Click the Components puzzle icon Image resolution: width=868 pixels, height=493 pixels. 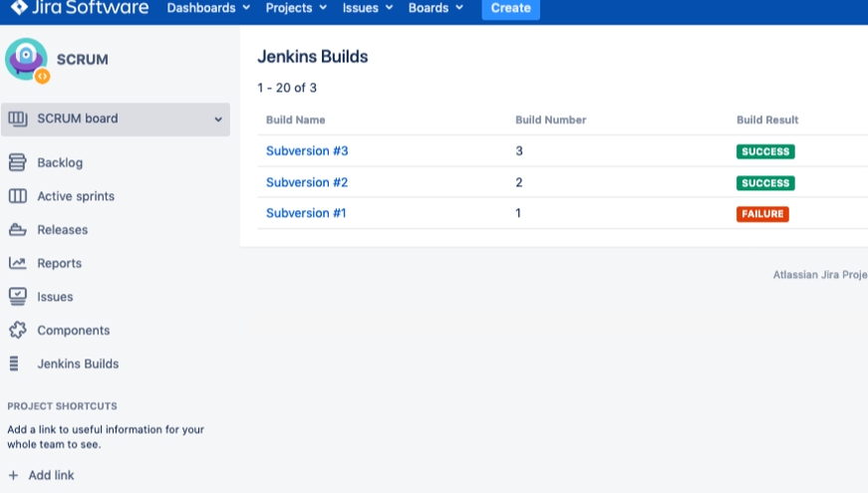[18, 330]
